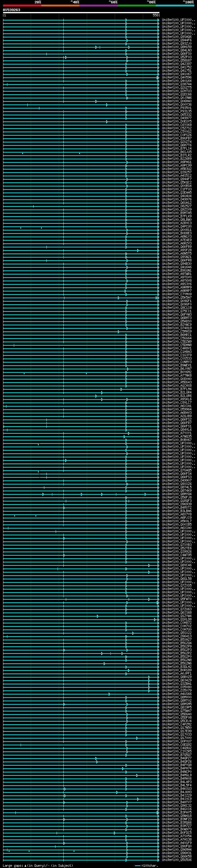Select label UniRef100_Q5CRJ4
The height and width of the screenshot is (868, 197).
176,721
